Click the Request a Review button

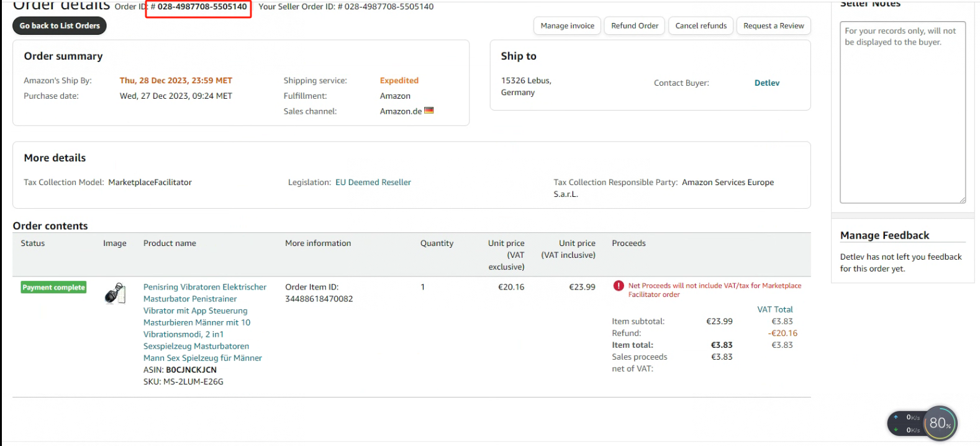click(773, 25)
